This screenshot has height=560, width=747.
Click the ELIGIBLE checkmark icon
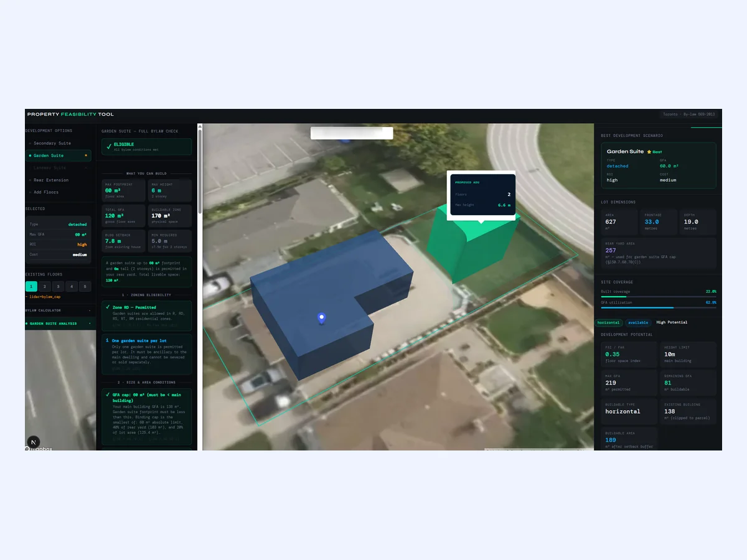coord(109,146)
